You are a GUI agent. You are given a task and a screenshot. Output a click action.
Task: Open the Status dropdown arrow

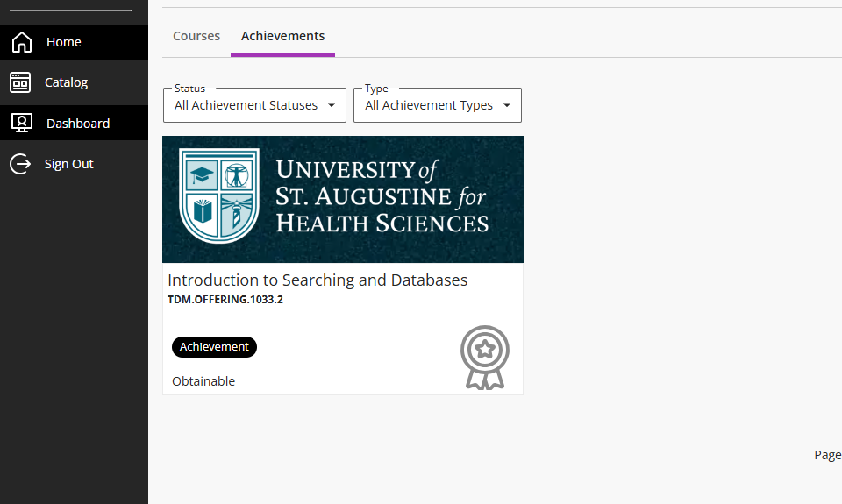click(332, 105)
